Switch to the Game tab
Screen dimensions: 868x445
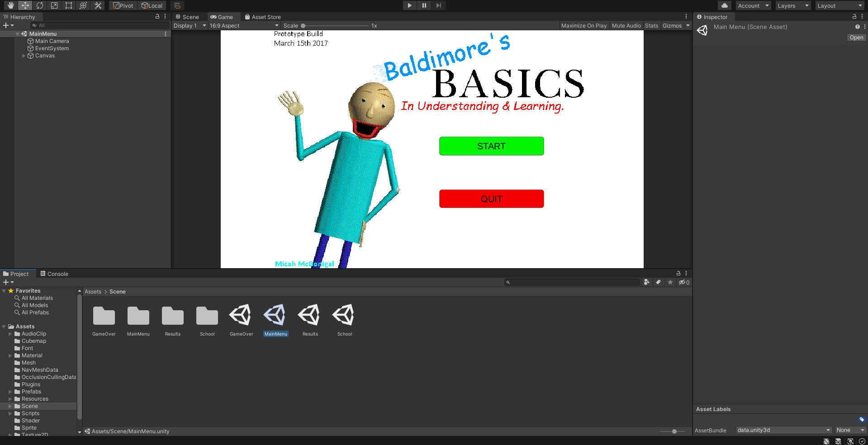point(222,17)
